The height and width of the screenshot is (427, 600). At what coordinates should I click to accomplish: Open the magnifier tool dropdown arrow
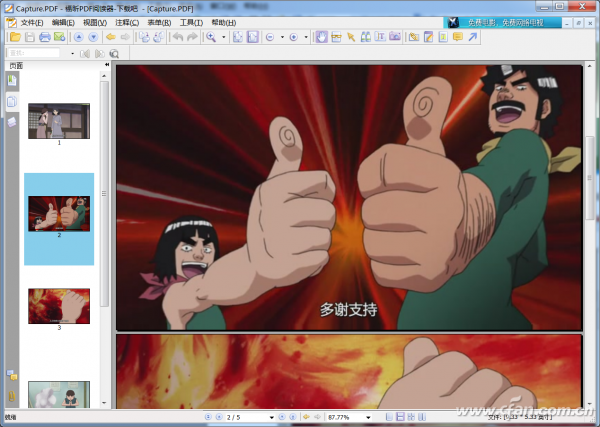click(x=224, y=37)
